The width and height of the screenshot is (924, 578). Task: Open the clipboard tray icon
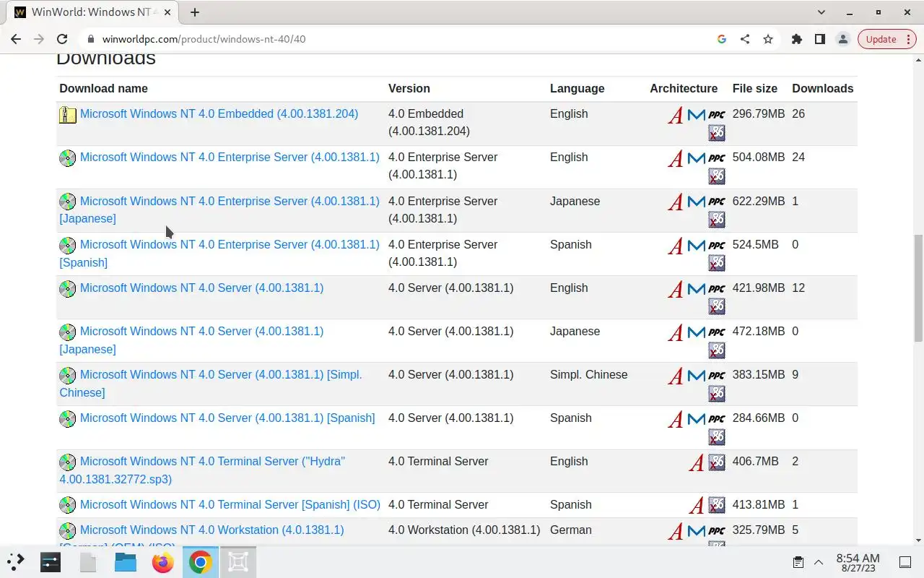click(798, 562)
